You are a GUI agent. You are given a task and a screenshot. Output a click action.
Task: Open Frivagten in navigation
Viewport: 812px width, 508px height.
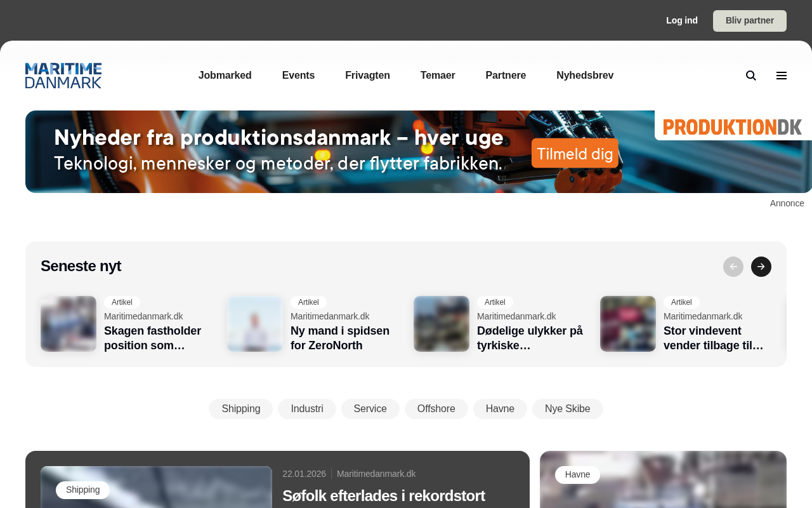pyautogui.click(x=367, y=76)
